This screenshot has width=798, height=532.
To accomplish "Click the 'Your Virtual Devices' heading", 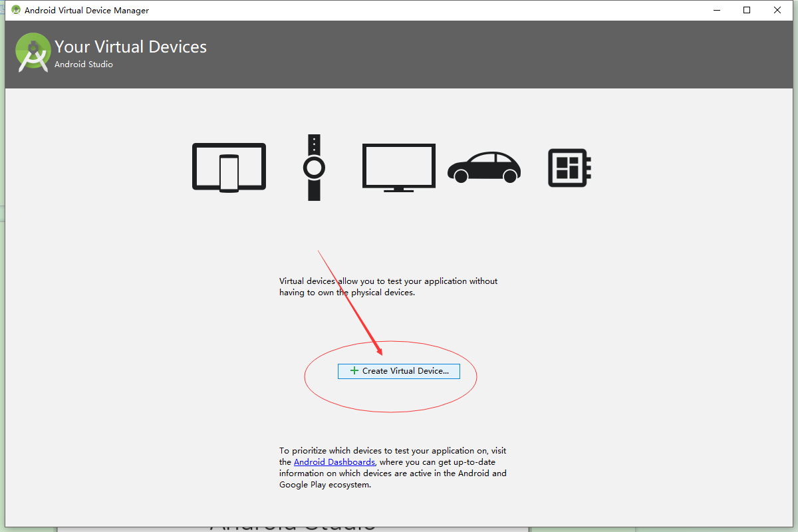I will (x=131, y=47).
